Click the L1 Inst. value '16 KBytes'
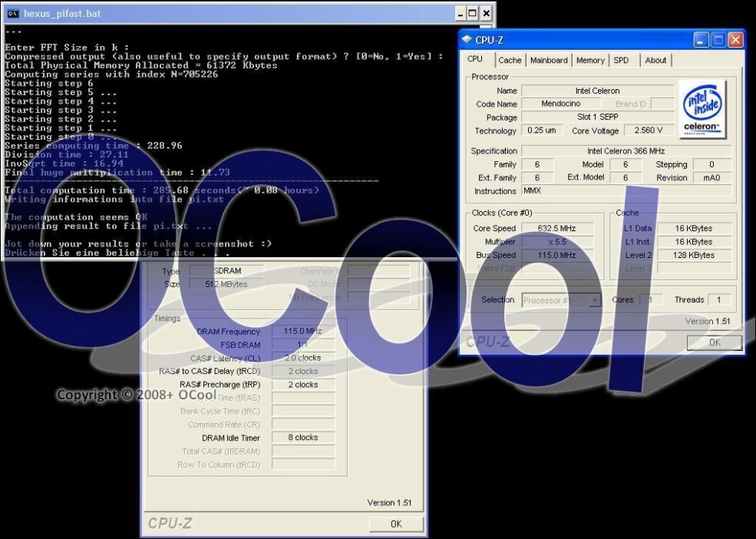Image resolution: width=756 pixels, height=539 pixels. point(694,242)
